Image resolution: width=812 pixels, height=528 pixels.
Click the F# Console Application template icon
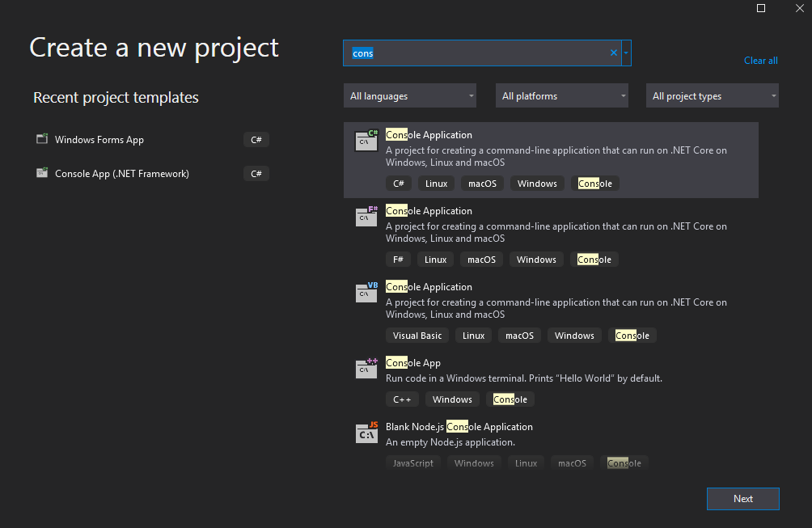point(366,217)
